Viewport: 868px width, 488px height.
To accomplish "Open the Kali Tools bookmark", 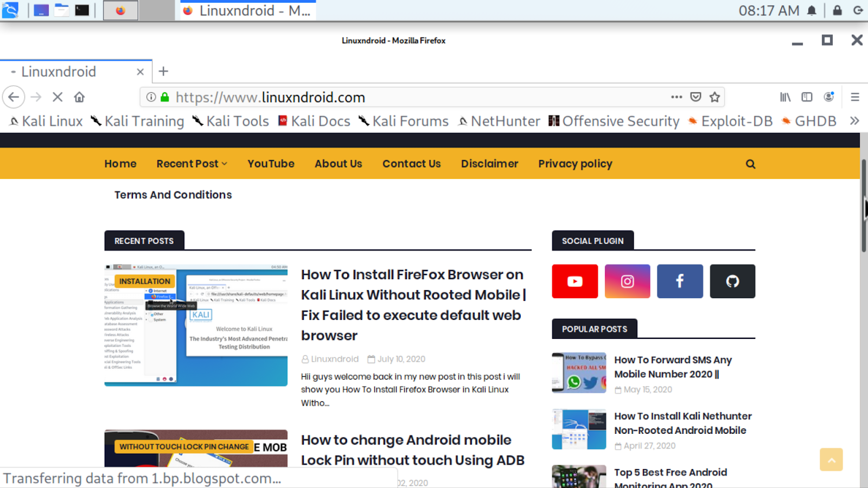I will 231,121.
